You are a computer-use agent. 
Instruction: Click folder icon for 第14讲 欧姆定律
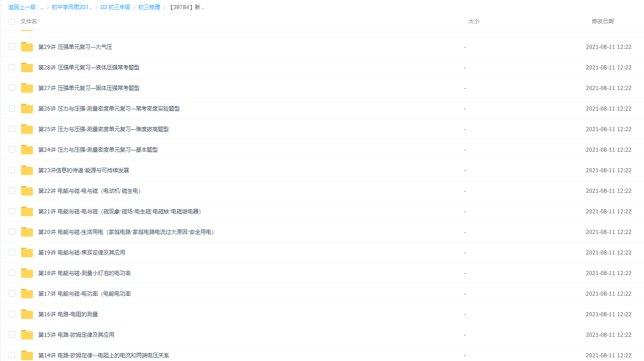coord(27,355)
